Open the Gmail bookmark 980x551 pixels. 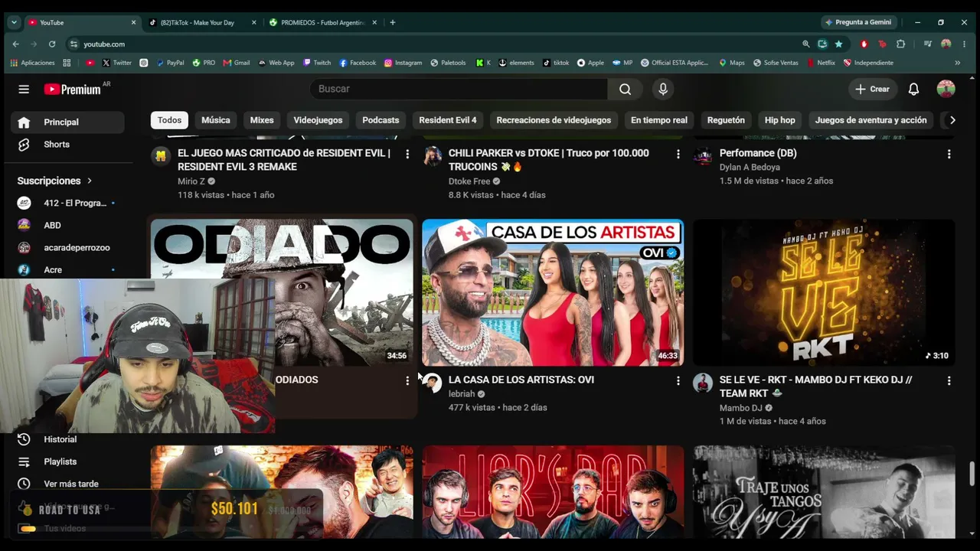point(237,63)
